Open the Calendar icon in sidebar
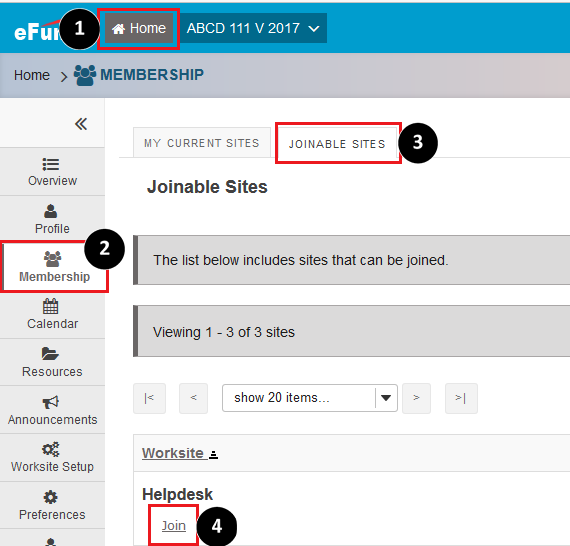This screenshot has height=546, width=570. pyautogui.click(x=51, y=306)
